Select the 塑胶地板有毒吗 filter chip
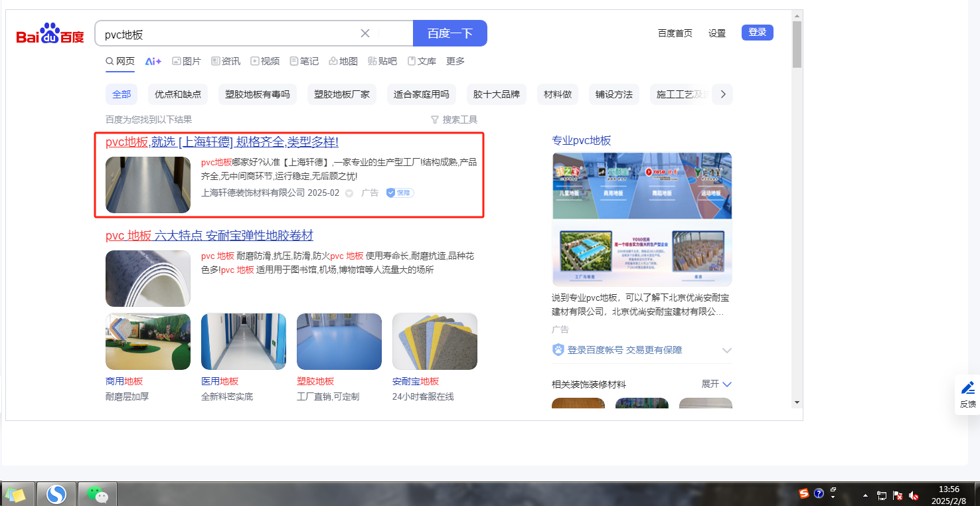Viewport: 980px width, 506px height. click(x=258, y=94)
